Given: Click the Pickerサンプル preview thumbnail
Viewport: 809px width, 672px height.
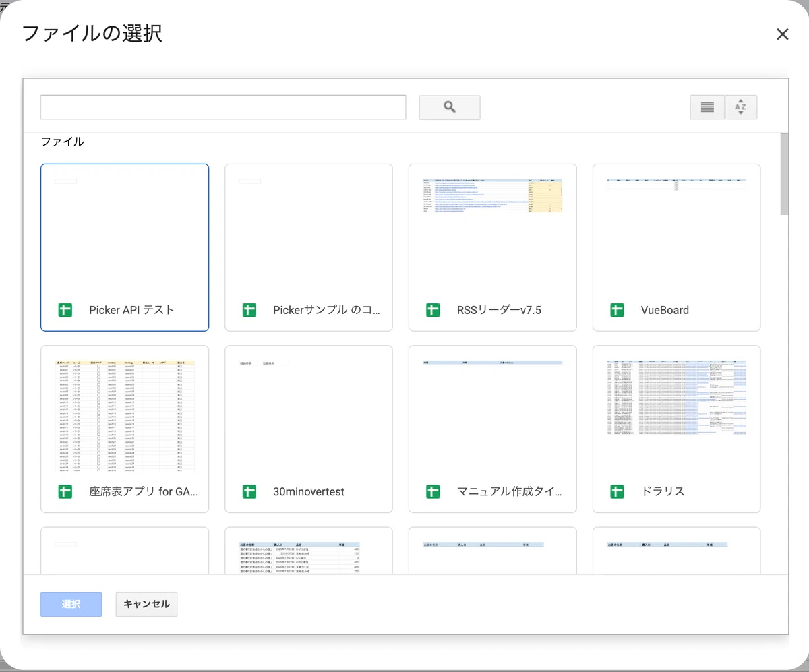Looking at the screenshot, I should tap(309, 235).
